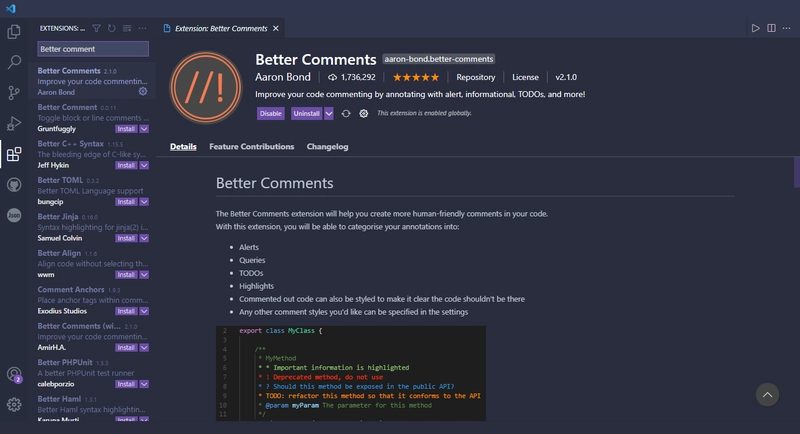800x434 pixels.
Task: Refresh the extensions list
Action: point(111,29)
